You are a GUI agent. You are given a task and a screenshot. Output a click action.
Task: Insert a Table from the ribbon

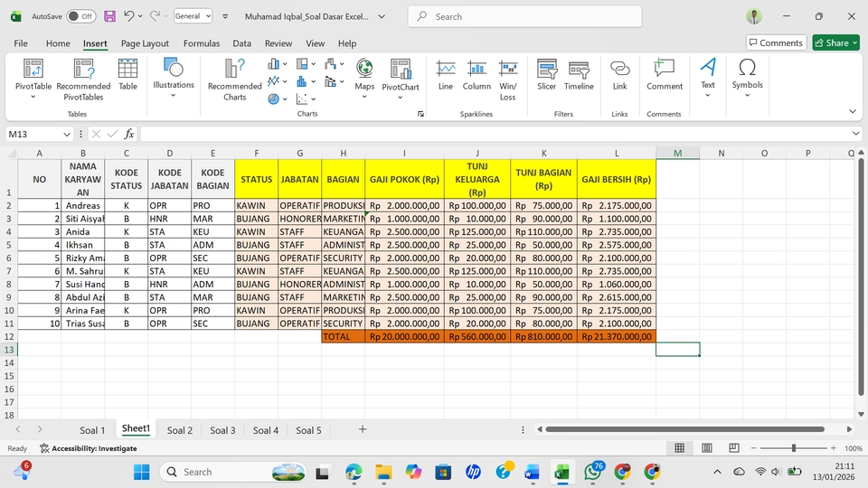(x=127, y=75)
